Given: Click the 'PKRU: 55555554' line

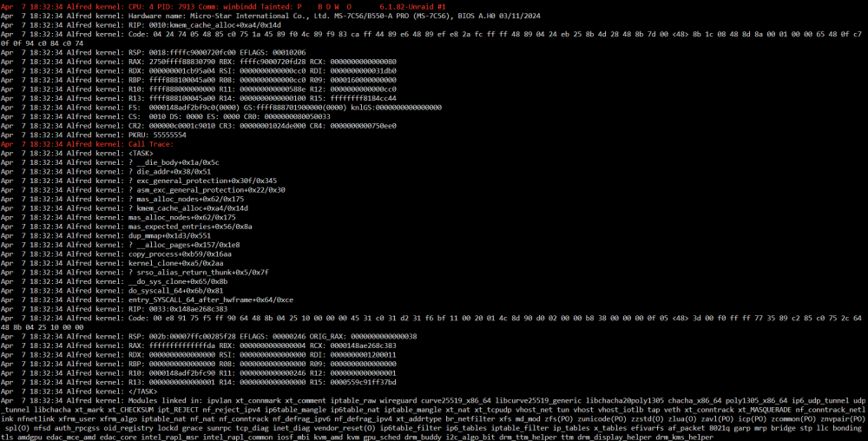Looking at the screenshot, I should pyautogui.click(x=93, y=135).
